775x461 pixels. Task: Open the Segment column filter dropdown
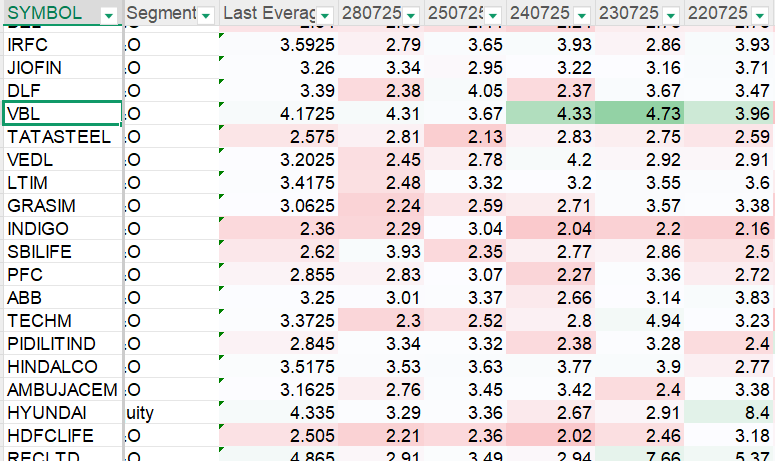point(206,16)
